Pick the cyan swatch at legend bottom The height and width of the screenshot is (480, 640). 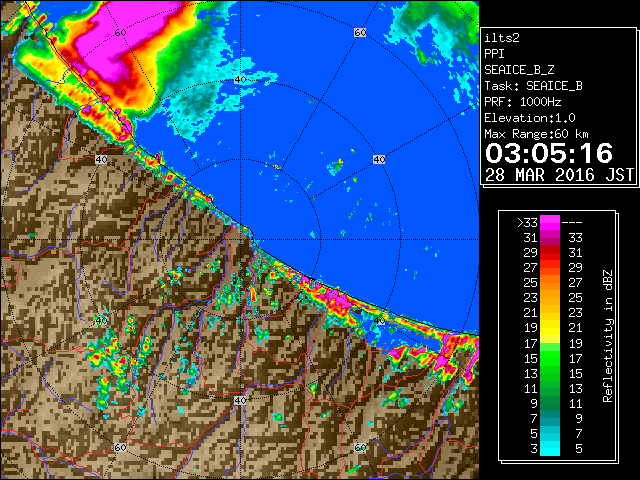tap(550, 448)
